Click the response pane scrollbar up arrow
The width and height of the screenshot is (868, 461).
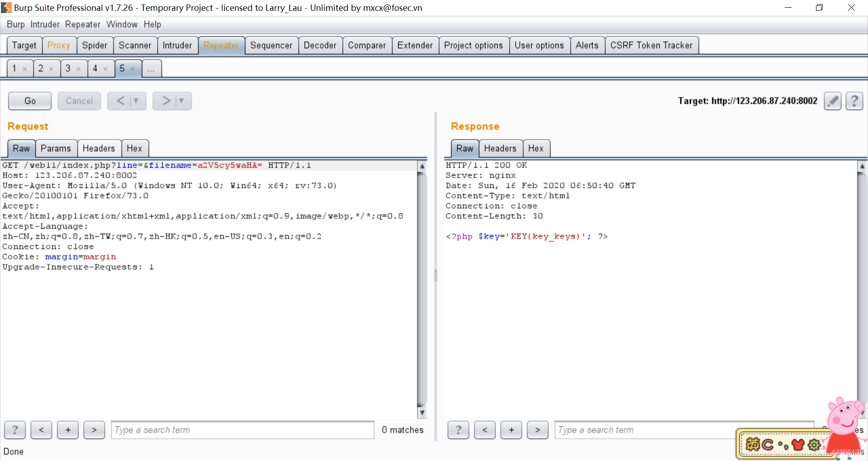pos(862,166)
